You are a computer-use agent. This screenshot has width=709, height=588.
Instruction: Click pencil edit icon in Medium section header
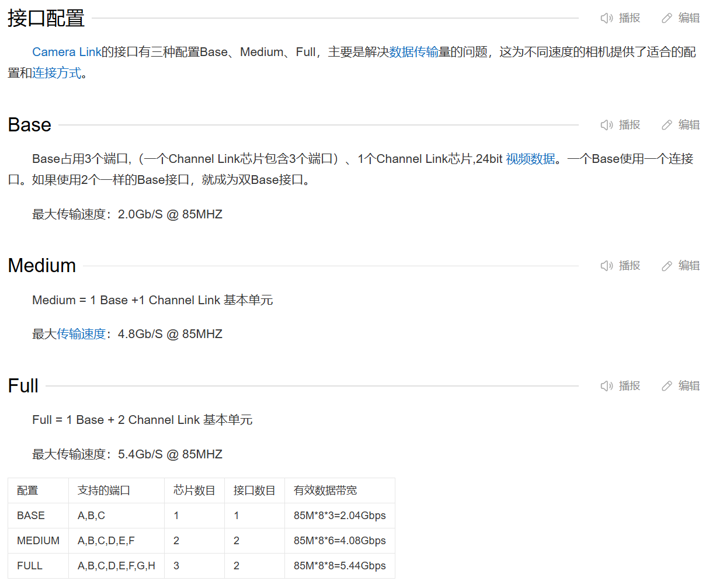667,266
